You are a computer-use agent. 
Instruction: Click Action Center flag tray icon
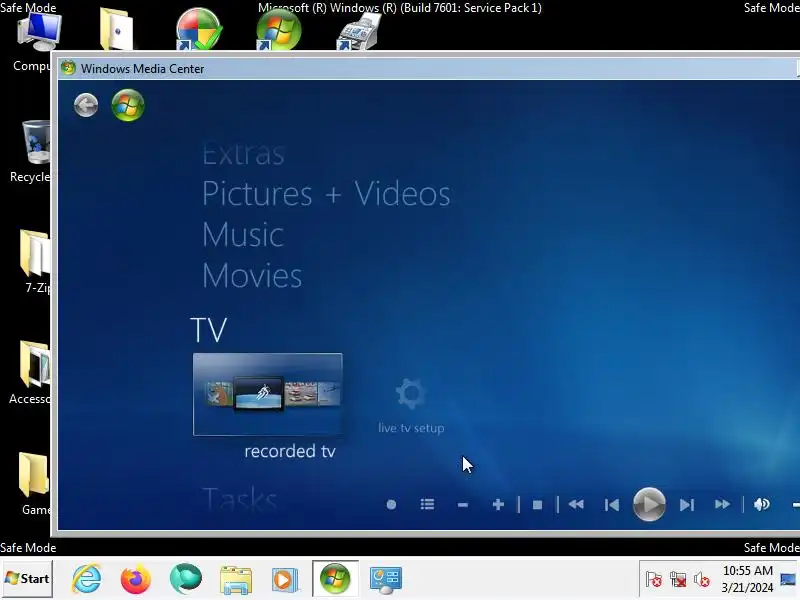click(654, 580)
